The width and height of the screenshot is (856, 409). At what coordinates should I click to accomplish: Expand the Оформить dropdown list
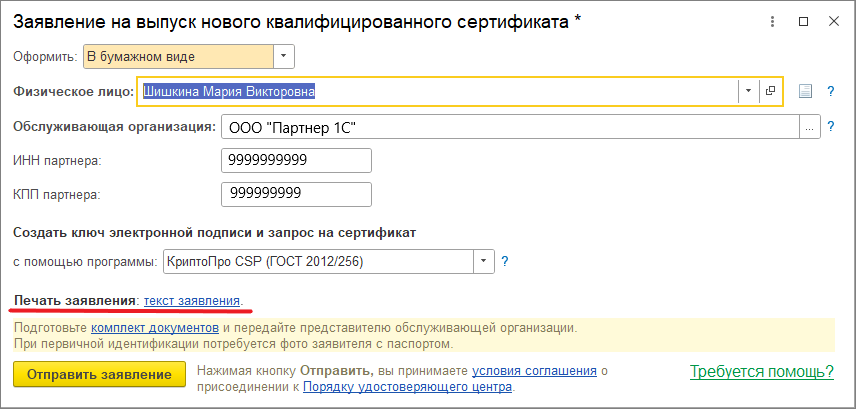click(x=284, y=57)
